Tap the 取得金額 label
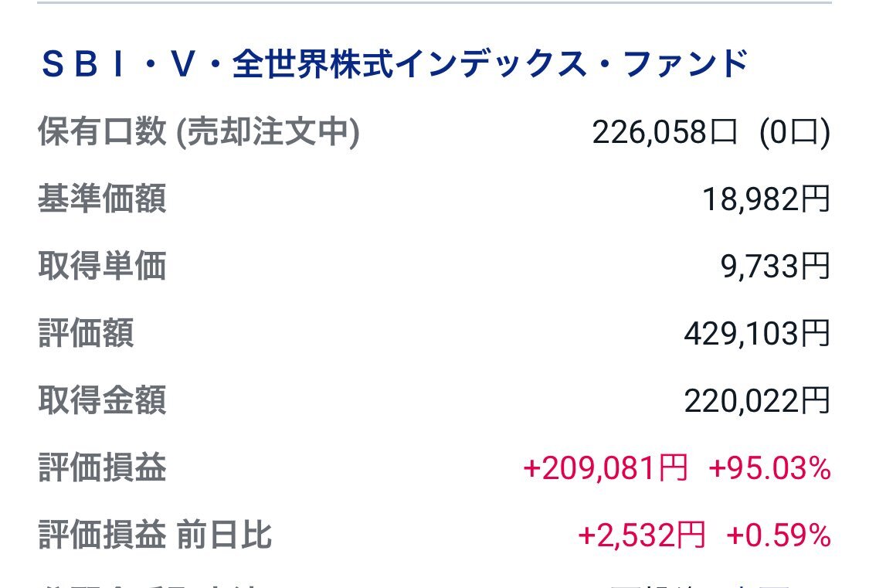The width and height of the screenshot is (869, 588). click(102, 401)
